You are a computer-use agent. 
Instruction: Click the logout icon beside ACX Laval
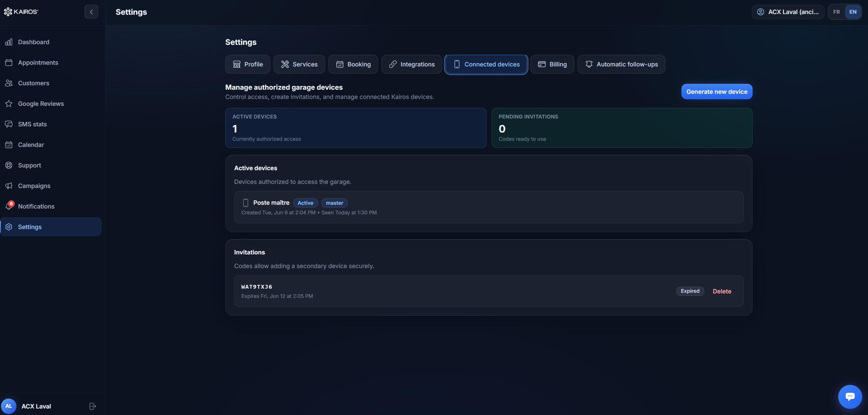pyautogui.click(x=92, y=406)
